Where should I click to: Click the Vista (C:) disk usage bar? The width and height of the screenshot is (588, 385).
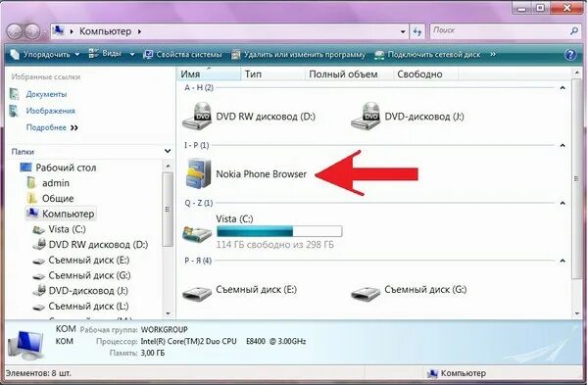pyautogui.click(x=279, y=231)
